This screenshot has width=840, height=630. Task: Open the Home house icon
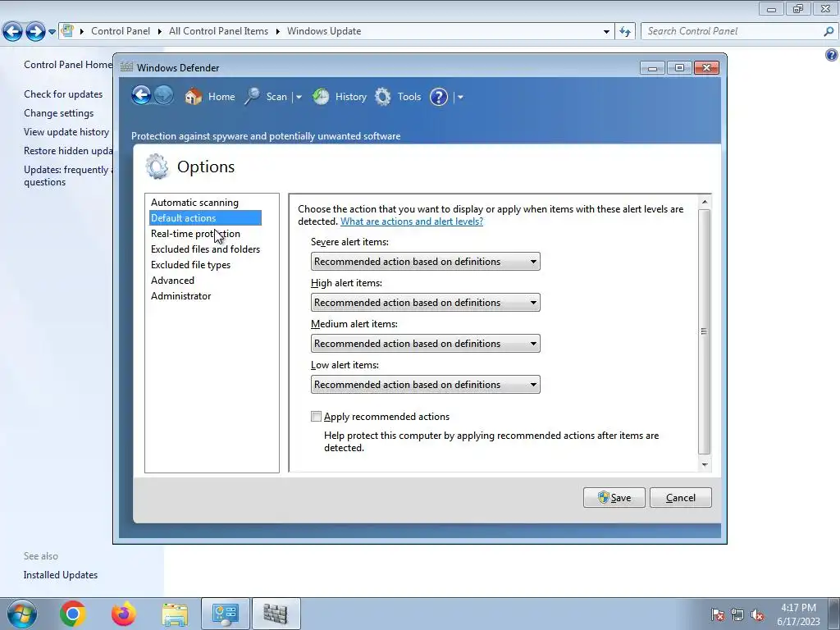pyautogui.click(x=194, y=97)
